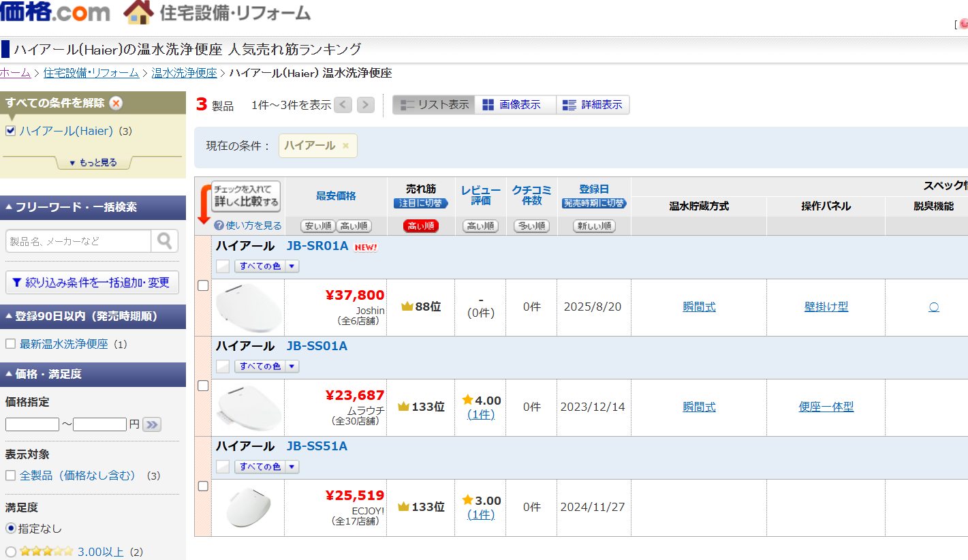Switch to 詳細表示 view
This screenshot has width=968, height=560.
593,105
